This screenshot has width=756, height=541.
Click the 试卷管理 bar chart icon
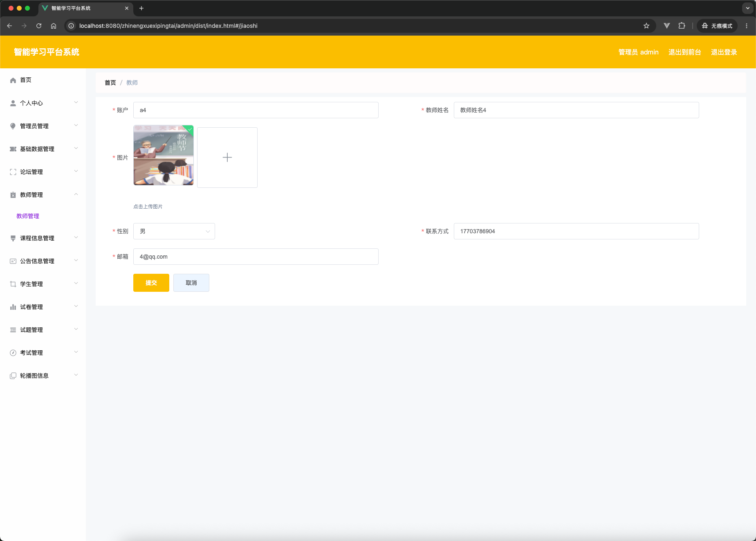[x=13, y=307]
